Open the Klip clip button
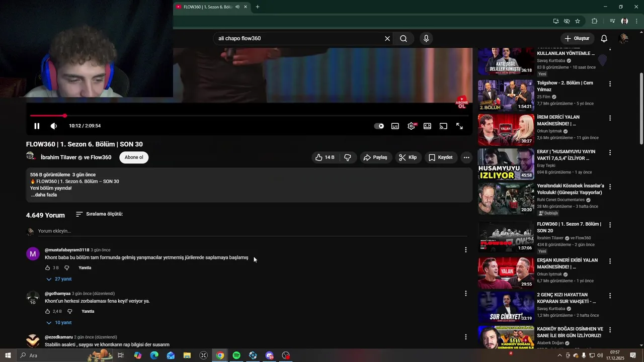This screenshot has height=362, width=644. point(408,157)
